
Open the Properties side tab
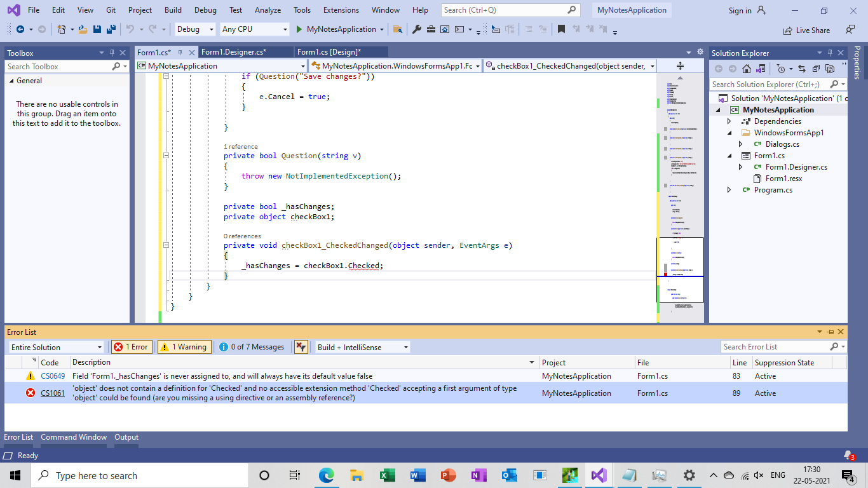tap(858, 62)
